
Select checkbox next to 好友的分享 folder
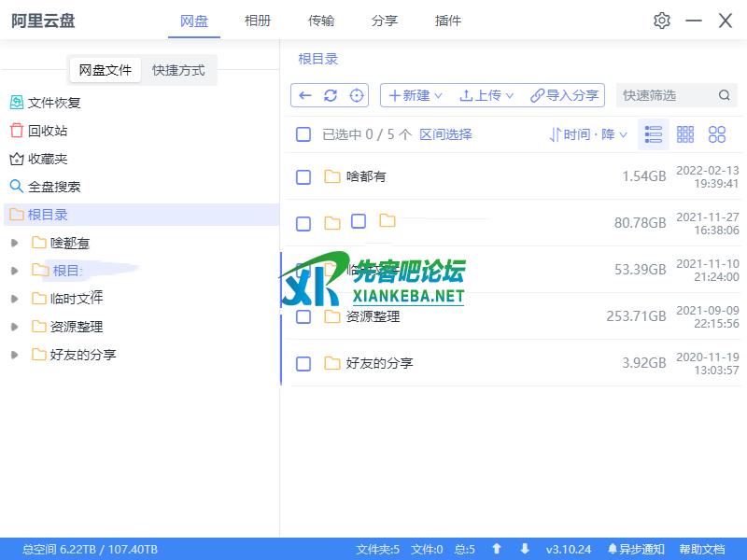coord(303,363)
